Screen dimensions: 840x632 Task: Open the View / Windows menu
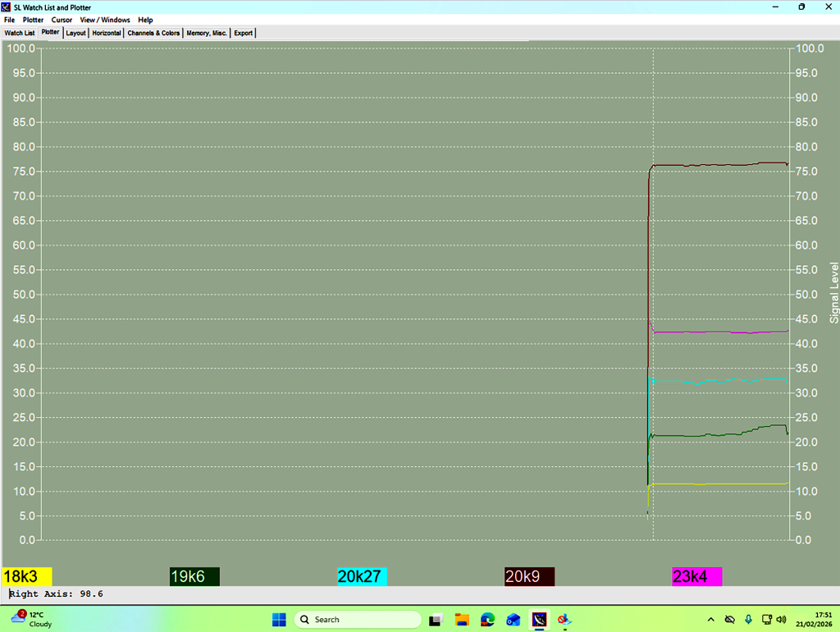pyautogui.click(x=105, y=20)
